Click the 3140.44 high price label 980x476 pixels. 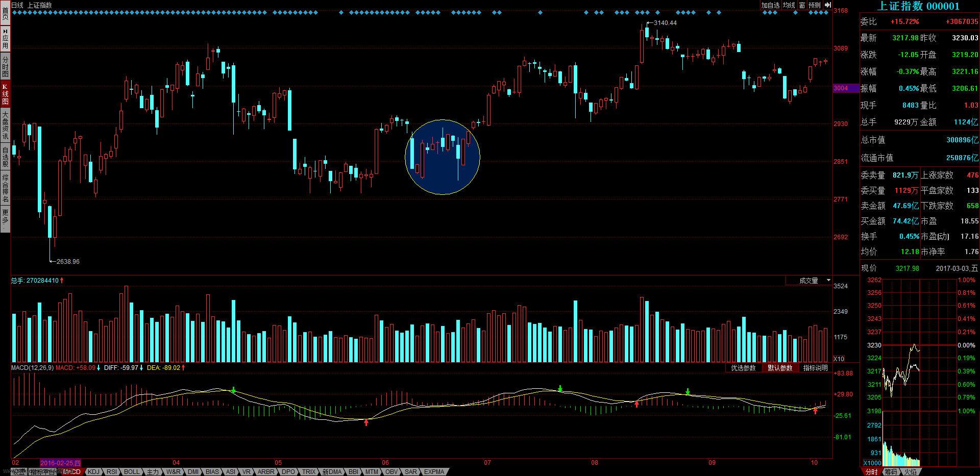point(665,23)
